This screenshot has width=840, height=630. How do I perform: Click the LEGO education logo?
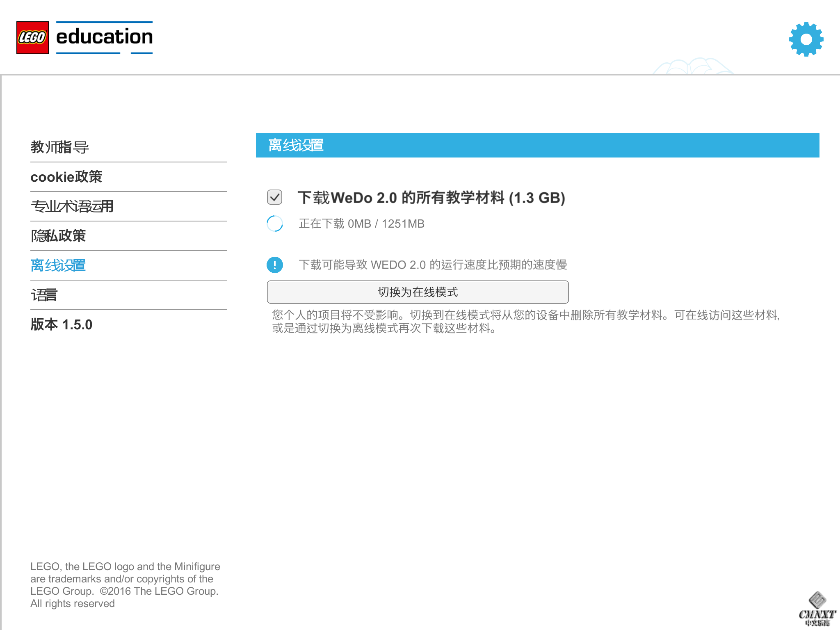pos(84,37)
